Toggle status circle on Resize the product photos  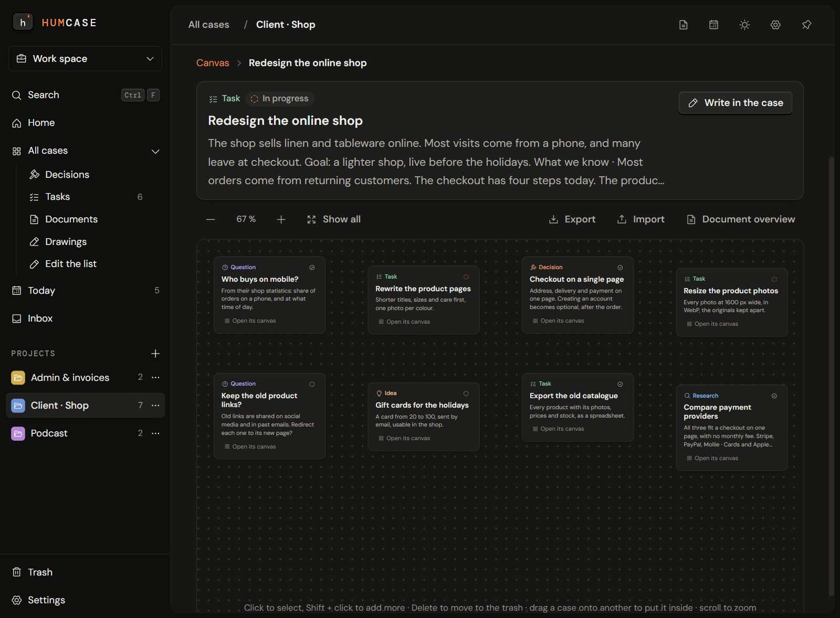774,279
